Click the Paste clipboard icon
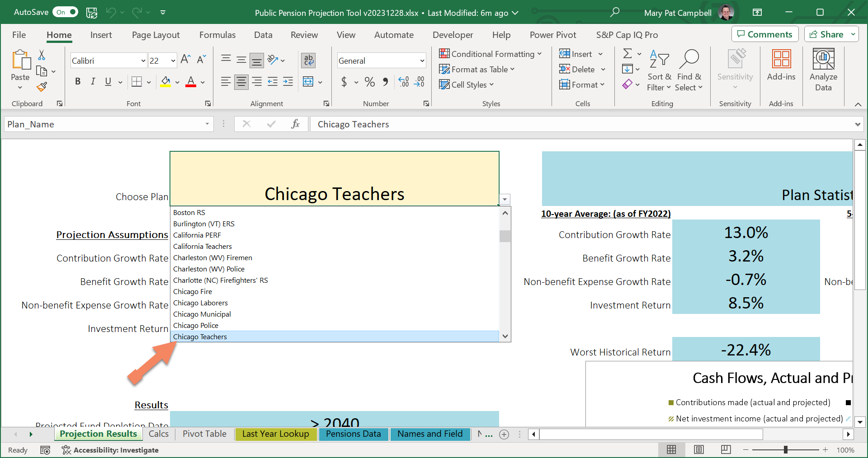 (x=20, y=60)
